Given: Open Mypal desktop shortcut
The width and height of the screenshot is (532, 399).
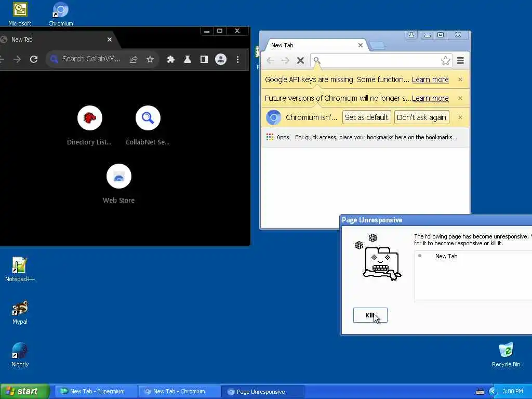Looking at the screenshot, I should coord(20,312).
